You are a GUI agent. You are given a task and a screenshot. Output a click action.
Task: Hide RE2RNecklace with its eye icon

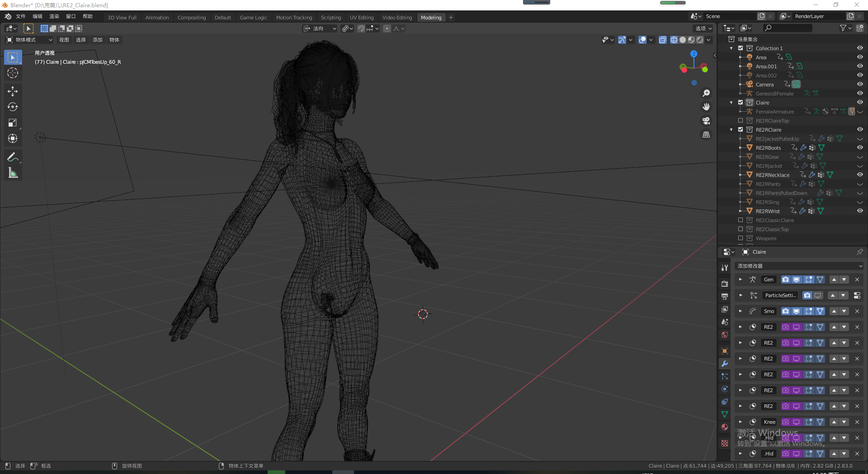pyautogui.click(x=860, y=175)
